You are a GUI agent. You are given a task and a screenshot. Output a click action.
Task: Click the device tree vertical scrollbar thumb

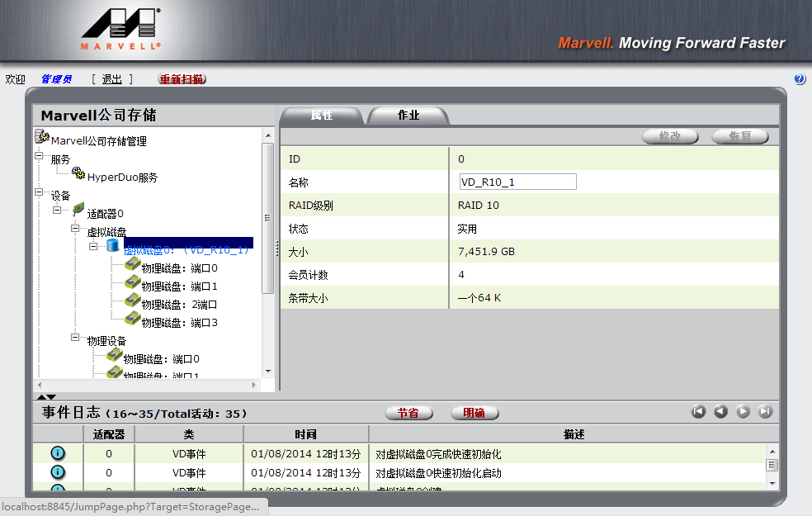pyautogui.click(x=267, y=219)
